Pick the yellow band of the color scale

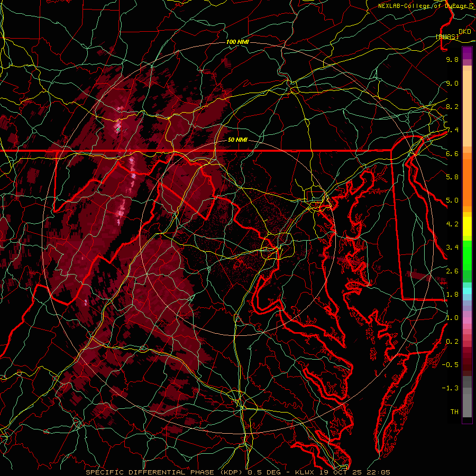tap(467, 226)
